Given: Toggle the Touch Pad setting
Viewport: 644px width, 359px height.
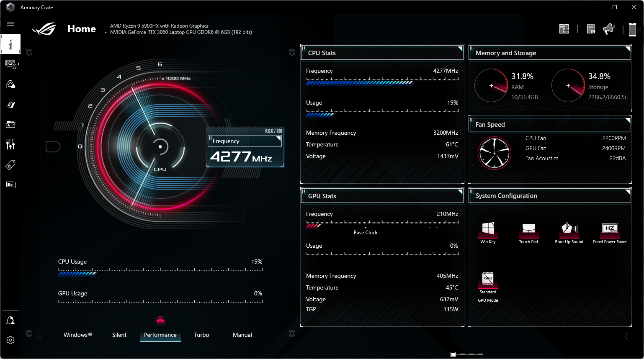Looking at the screenshot, I should click(x=528, y=233).
